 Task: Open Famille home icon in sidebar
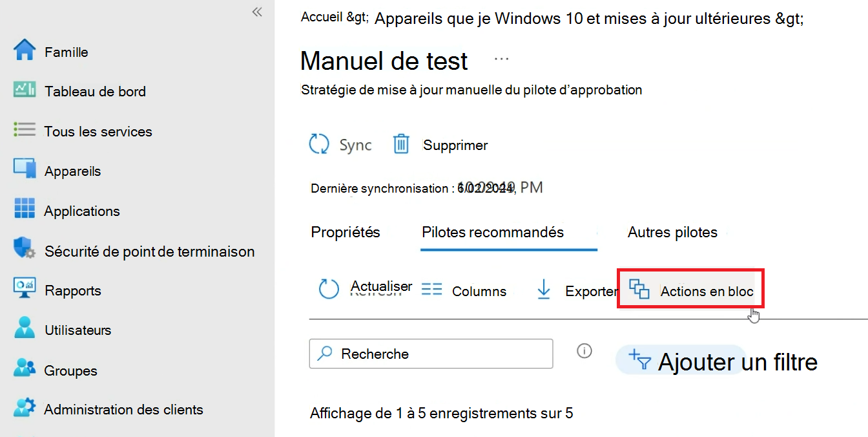pyautogui.click(x=25, y=51)
